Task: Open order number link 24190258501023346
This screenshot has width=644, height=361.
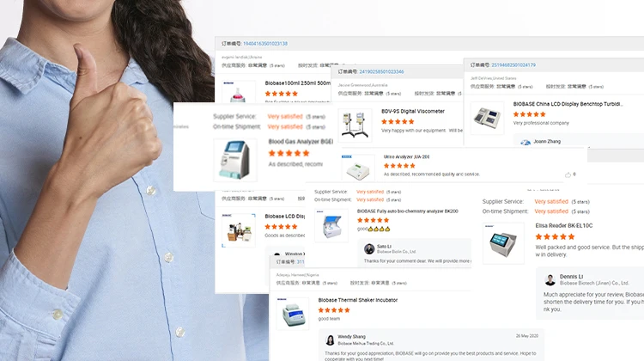Action: (381, 71)
